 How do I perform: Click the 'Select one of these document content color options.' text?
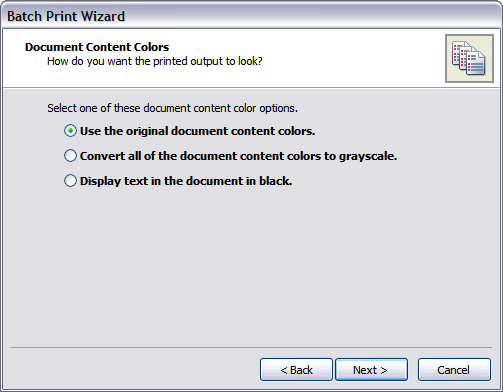coord(172,108)
